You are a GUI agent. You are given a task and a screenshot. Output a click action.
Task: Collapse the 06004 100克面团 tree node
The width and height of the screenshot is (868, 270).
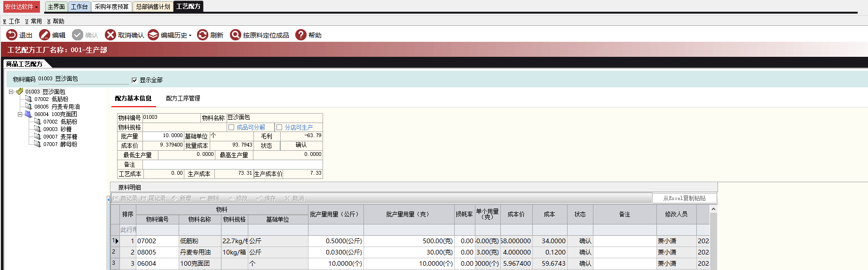pyautogui.click(x=20, y=114)
